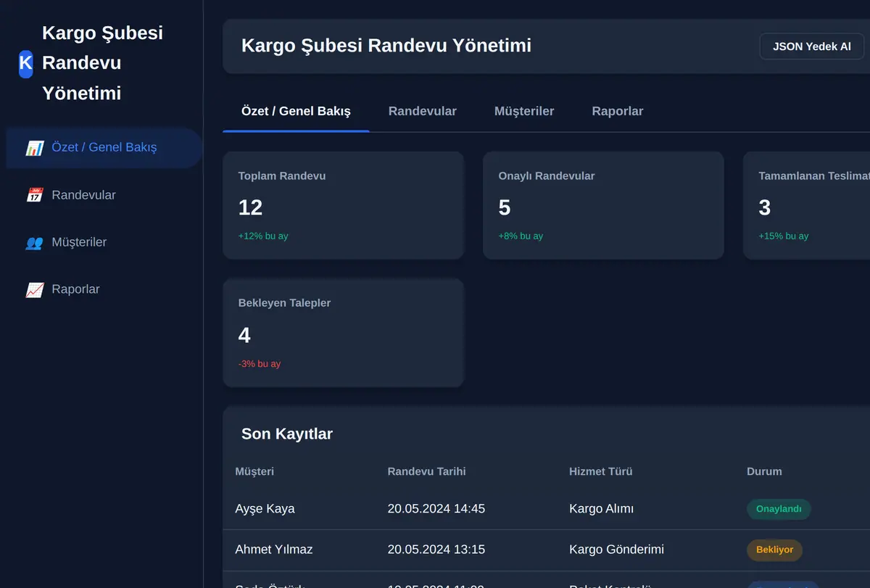Open the Bekleyen Talepler summary card

[x=343, y=333]
